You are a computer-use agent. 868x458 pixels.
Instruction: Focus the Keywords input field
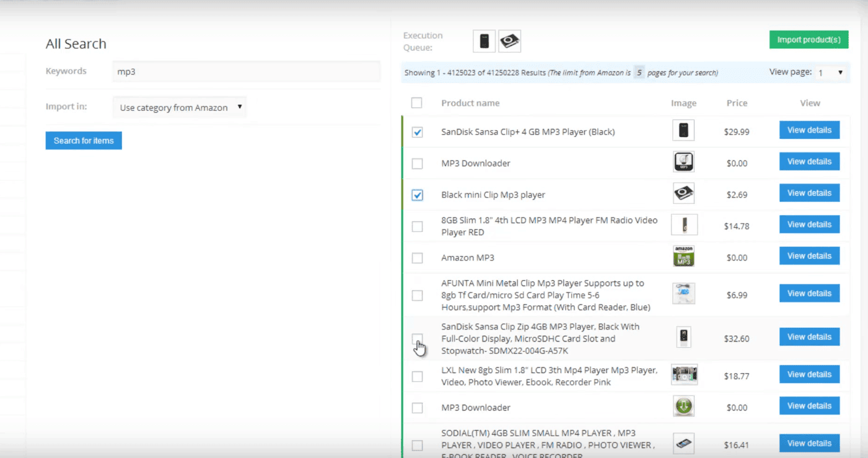(x=246, y=71)
